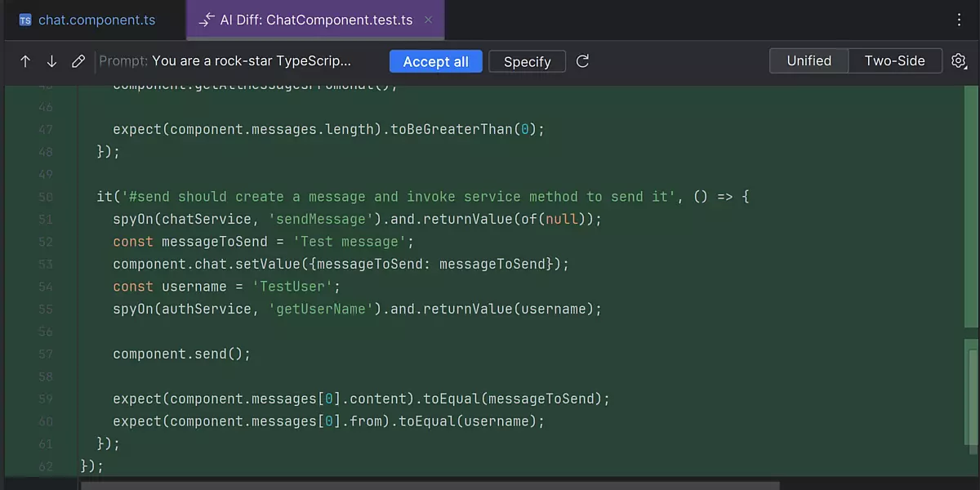
Task: Click the horizontal scrollbar at the bottom
Action: (x=429, y=485)
